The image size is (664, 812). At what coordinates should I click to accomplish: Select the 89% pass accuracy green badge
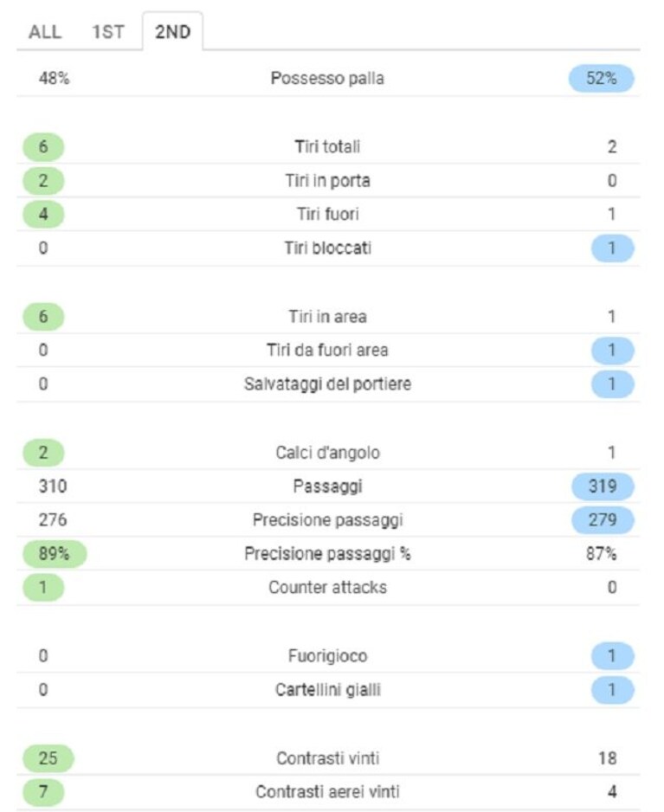[55, 554]
